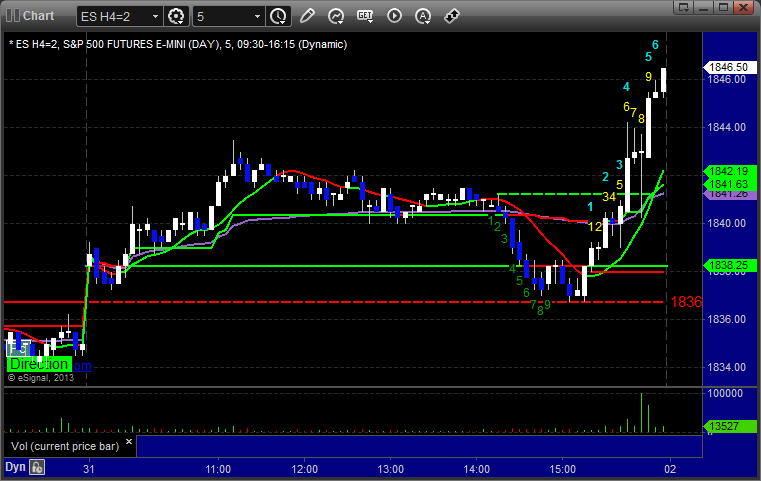Click the 100000 volume axis label
The width and height of the screenshot is (761, 481).
pyautogui.click(x=725, y=393)
